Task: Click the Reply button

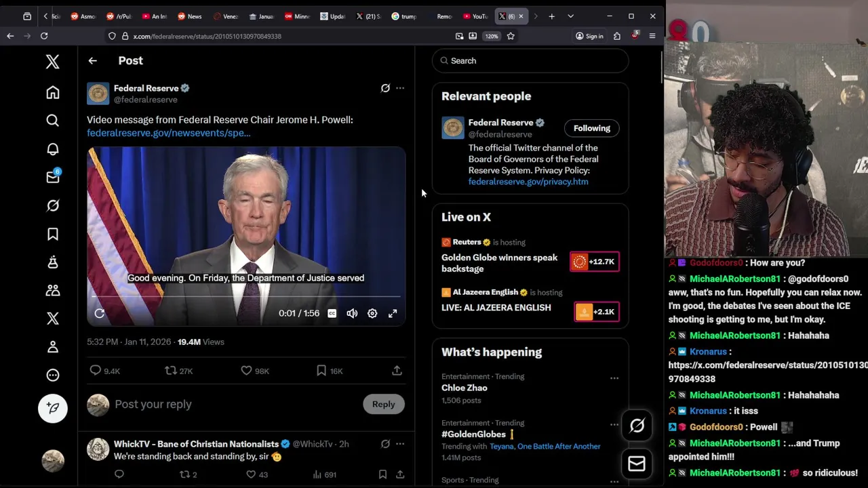Action: 383,404
